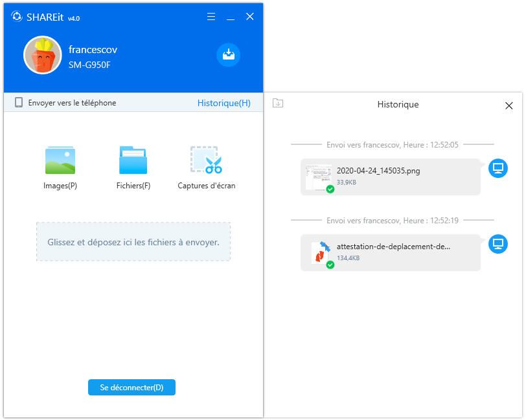This screenshot has width=526, height=420.
Task: Click the computer icon beside the png transfer
Action: [x=497, y=168]
